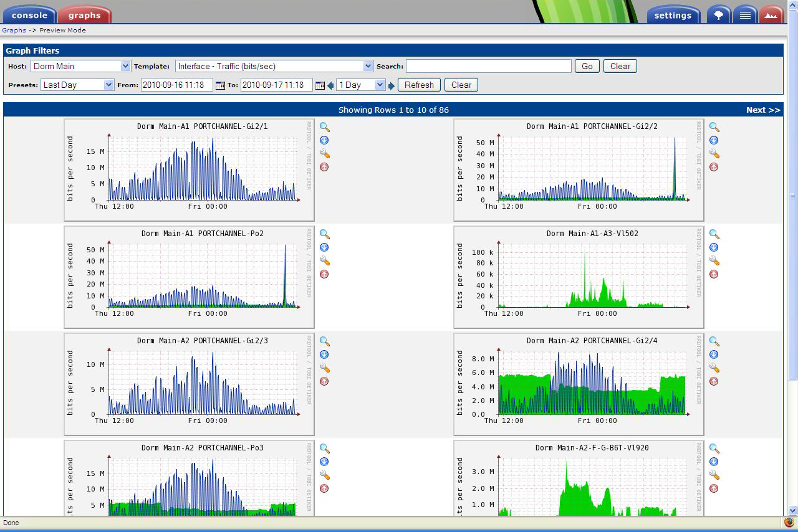798x532 pixels.
Task: Click red page-top arrow beside PORTCHANNEL-Gi2/4
Action: [x=714, y=381]
